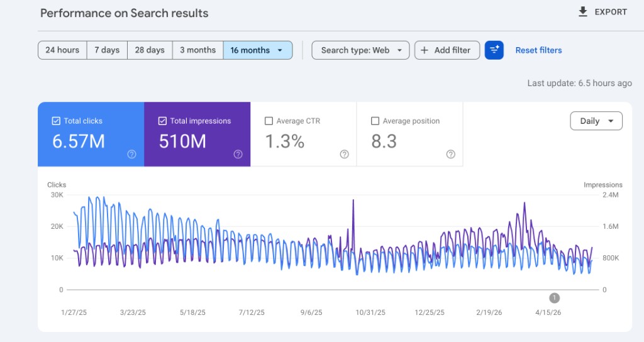Click the Add filter button
644x342 pixels.
coord(447,50)
